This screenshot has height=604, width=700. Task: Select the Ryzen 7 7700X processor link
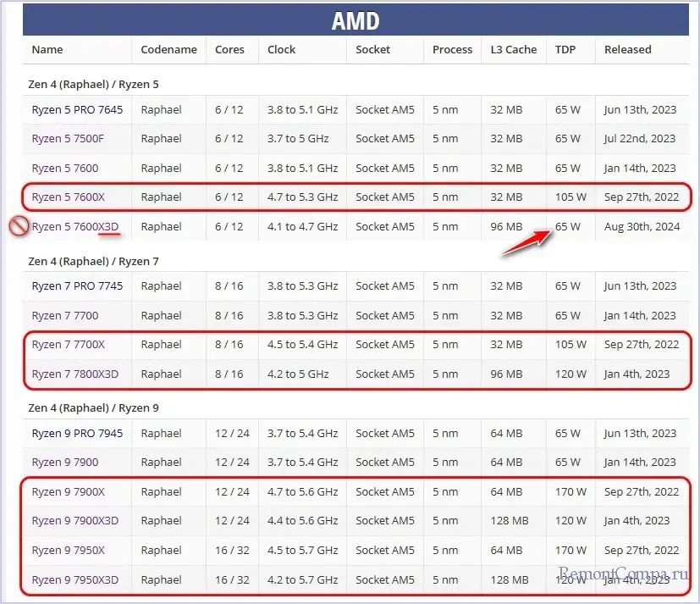tap(68, 345)
